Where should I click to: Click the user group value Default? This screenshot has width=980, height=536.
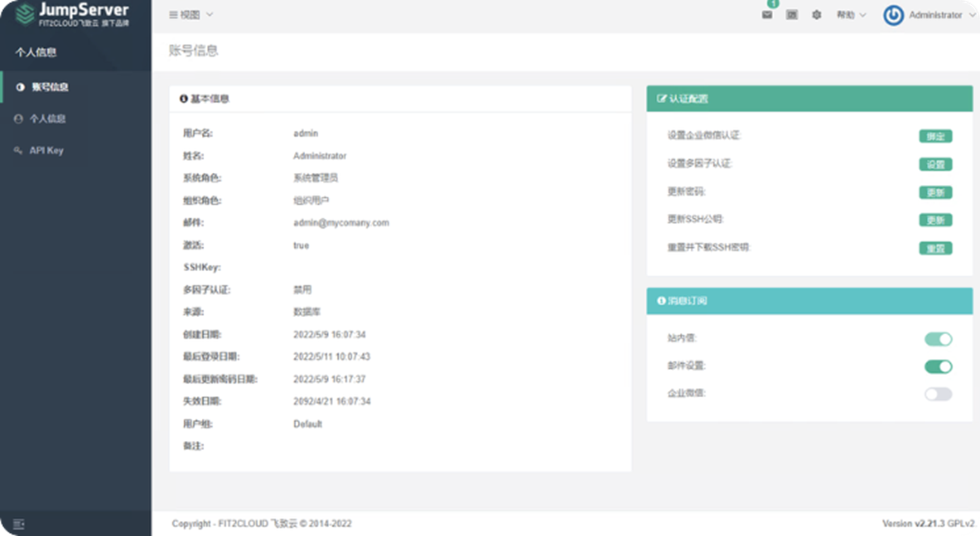(x=308, y=424)
